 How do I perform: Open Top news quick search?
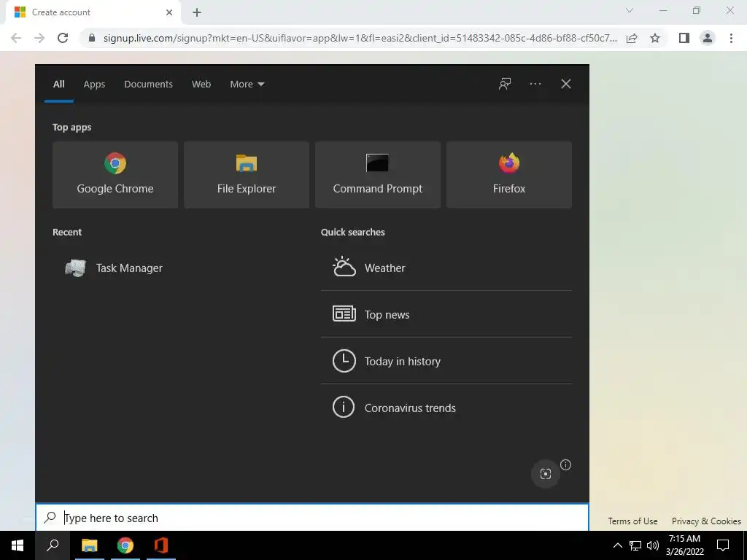[446, 314]
